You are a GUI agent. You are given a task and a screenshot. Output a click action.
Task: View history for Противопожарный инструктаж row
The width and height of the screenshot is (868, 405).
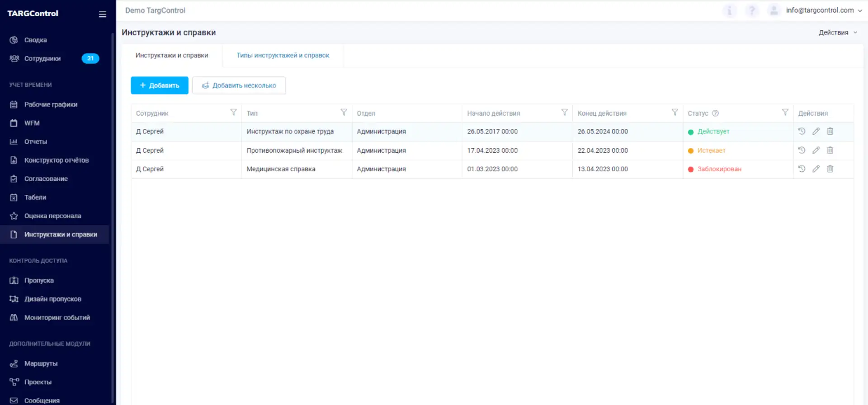tap(802, 150)
